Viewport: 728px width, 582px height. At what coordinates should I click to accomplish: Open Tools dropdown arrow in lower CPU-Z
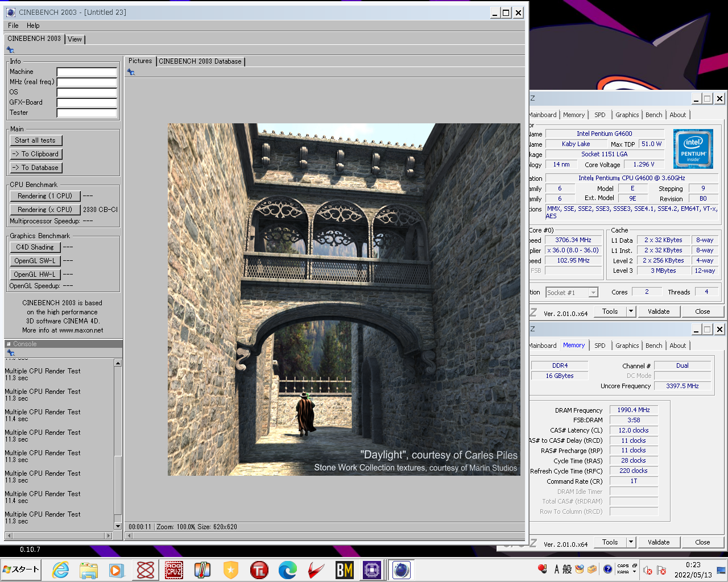pyautogui.click(x=631, y=542)
